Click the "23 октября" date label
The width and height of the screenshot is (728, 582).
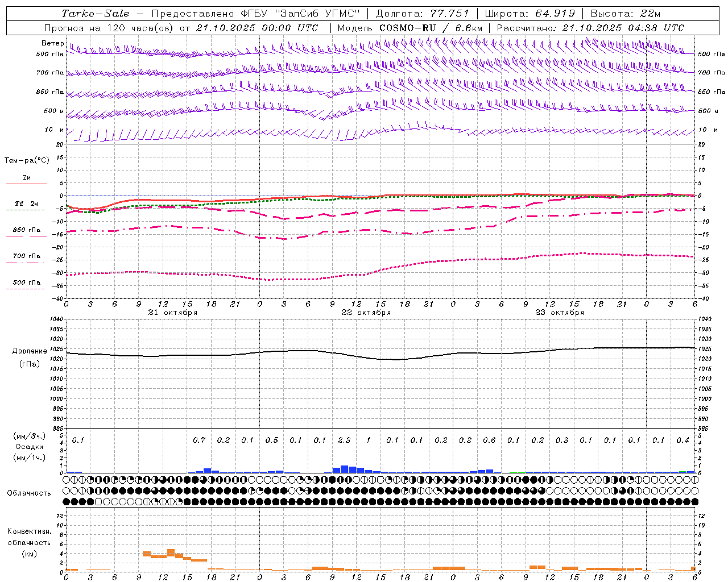tap(560, 313)
